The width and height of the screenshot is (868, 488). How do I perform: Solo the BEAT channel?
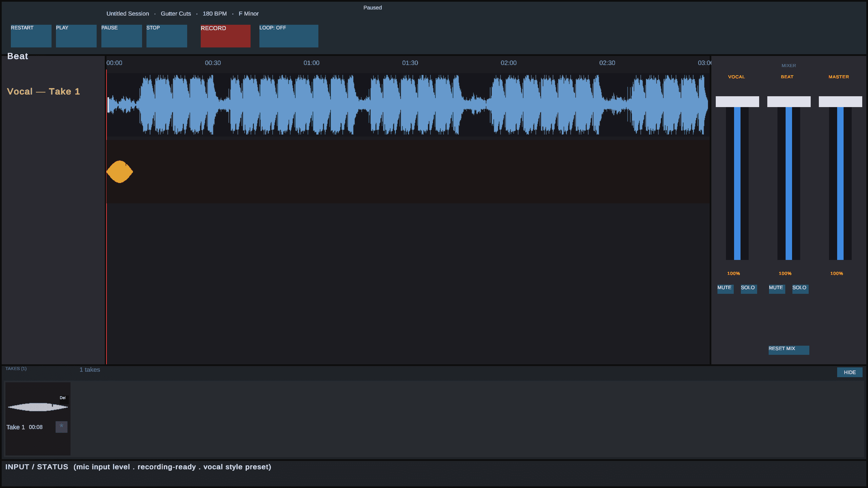(800, 289)
